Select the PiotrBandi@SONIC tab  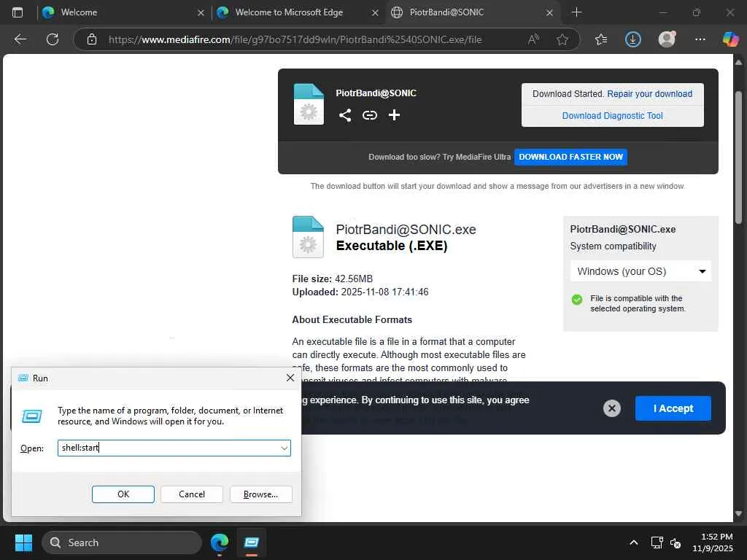[x=472, y=12]
